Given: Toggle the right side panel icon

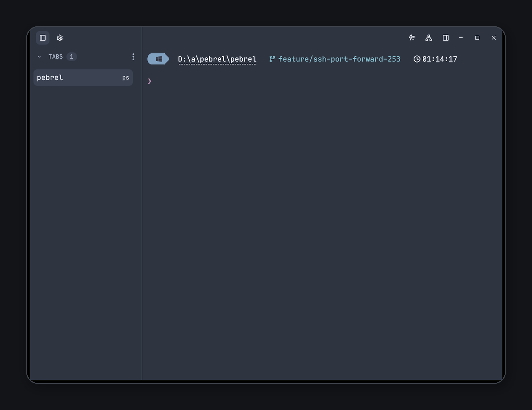Looking at the screenshot, I should tap(445, 38).
